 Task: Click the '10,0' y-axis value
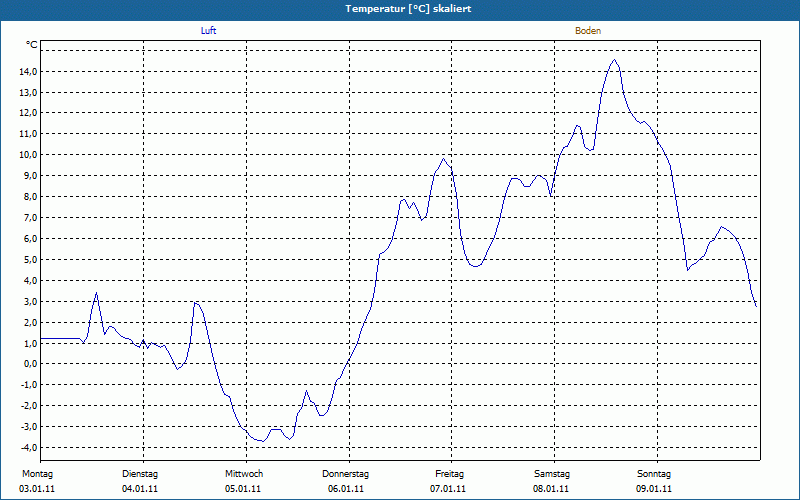coord(29,155)
